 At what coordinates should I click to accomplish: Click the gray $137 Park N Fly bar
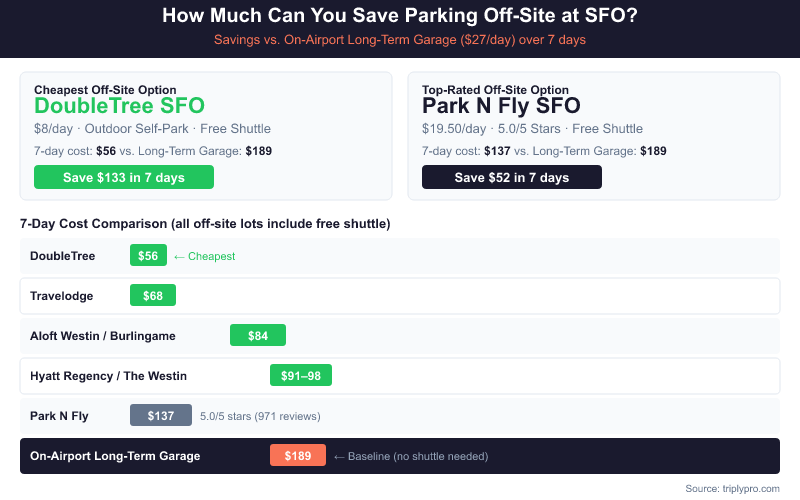[161, 416]
